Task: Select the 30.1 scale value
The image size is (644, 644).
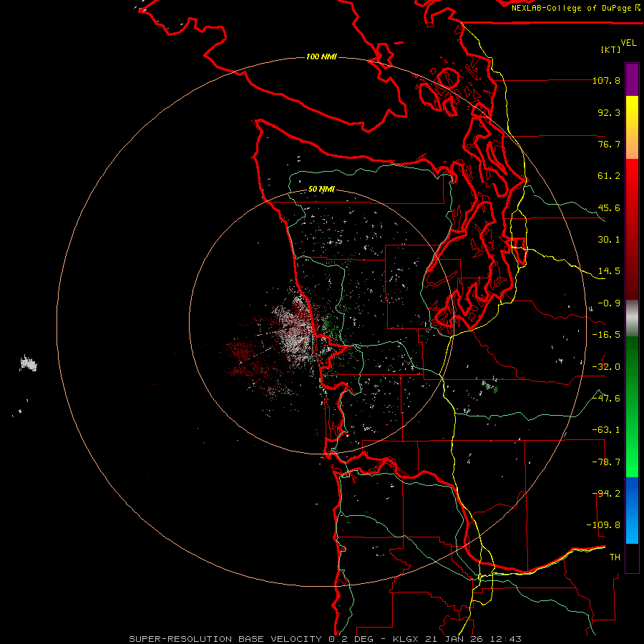Action: [x=609, y=240]
